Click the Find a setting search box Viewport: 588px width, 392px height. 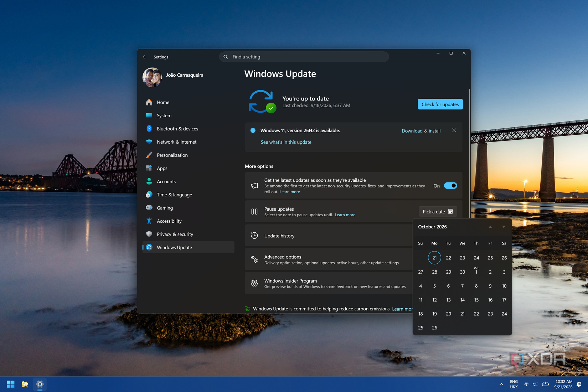coord(304,57)
